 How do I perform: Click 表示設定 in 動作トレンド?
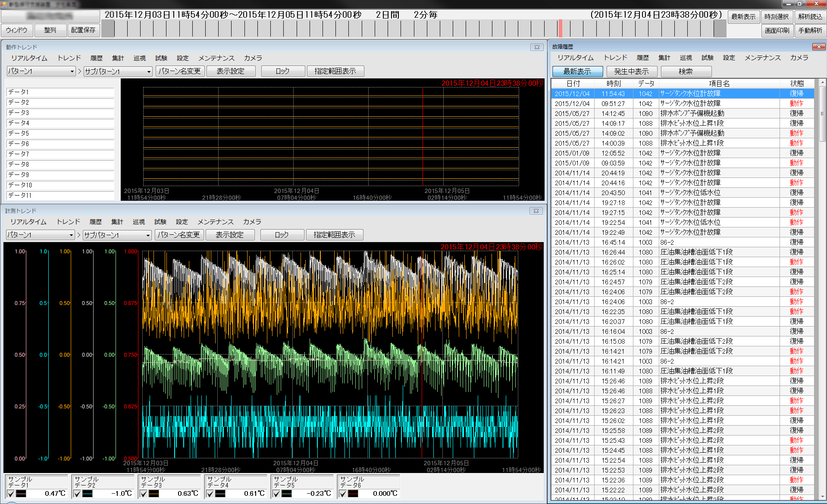pyautogui.click(x=231, y=71)
